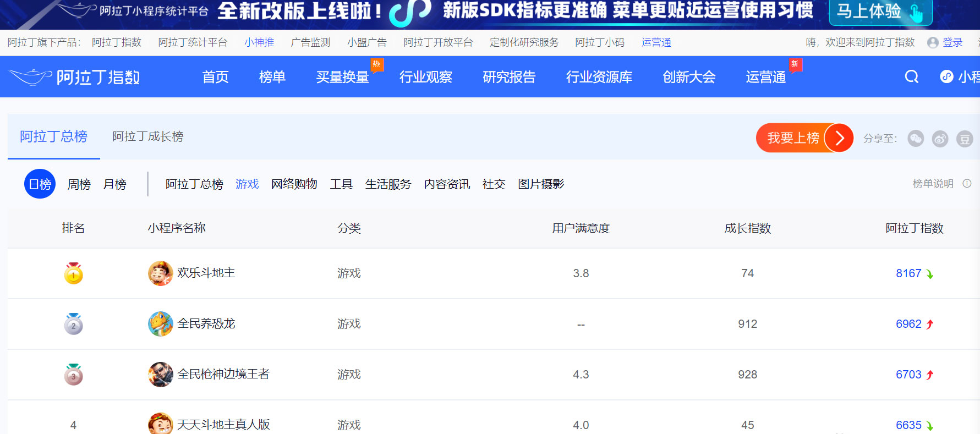This screenshot has width=980, height=434.
Task: Click the 阿拉丁指数 column header
Action: (915, 228)
